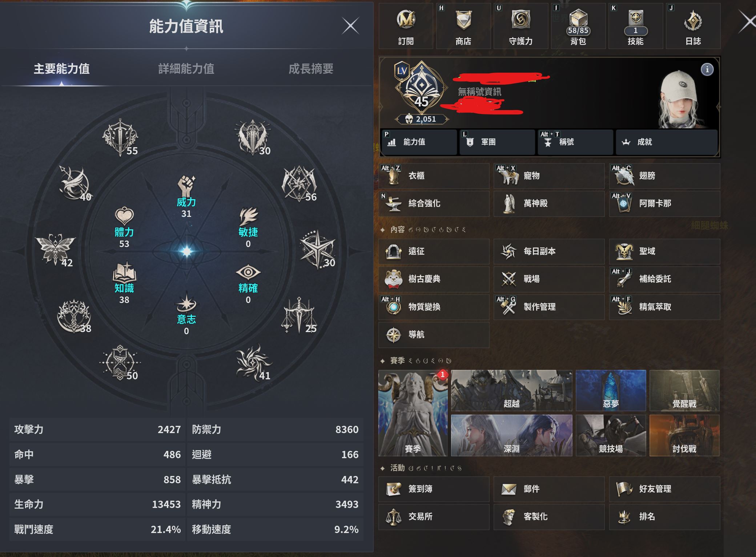Click the character info (i) icon
This screenshot has height=557, width=756.
point(707,69)
